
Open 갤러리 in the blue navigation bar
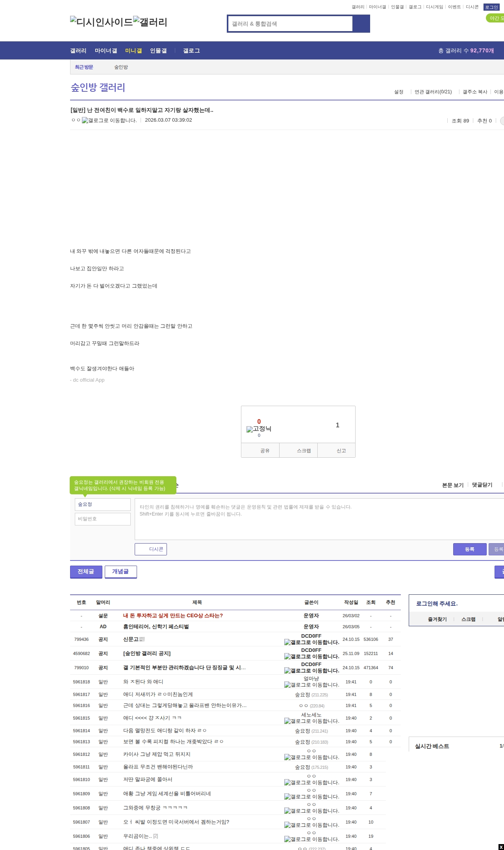(78, 51)
